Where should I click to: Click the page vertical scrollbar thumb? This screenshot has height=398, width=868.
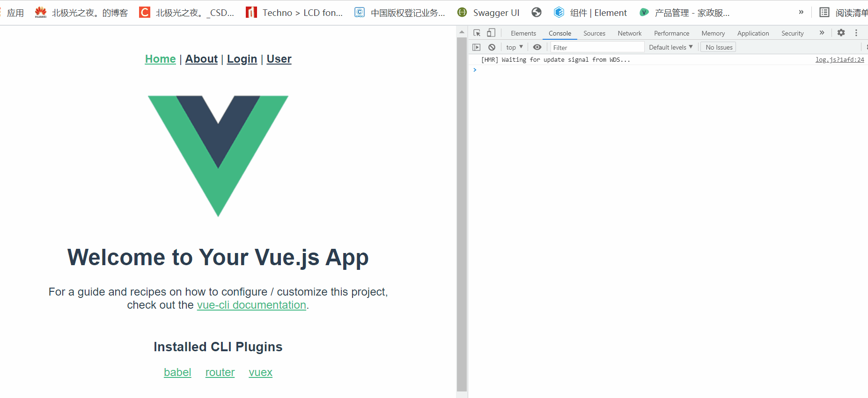462,214
